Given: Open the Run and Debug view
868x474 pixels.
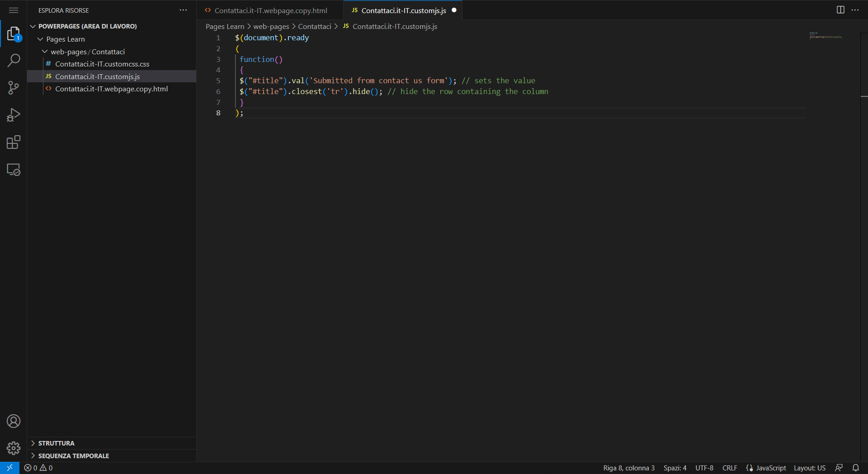Looking at the screenshot, I should pos(14,115).
